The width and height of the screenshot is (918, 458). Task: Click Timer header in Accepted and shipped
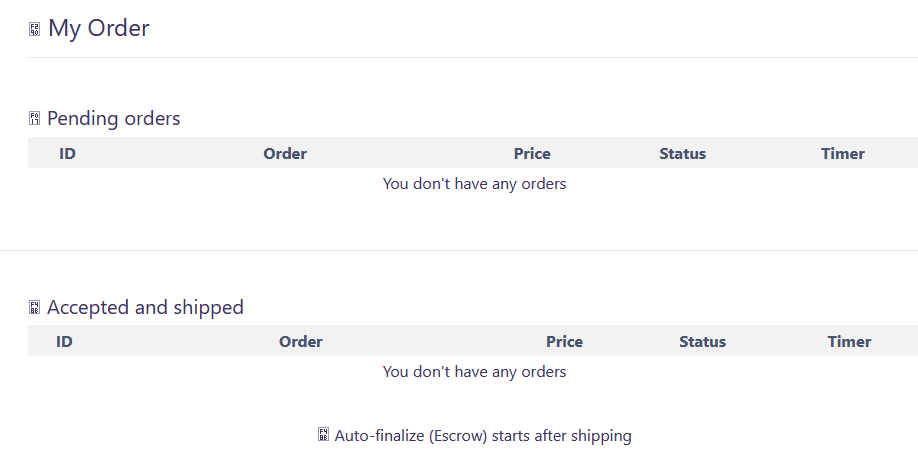tap(849, 341)
